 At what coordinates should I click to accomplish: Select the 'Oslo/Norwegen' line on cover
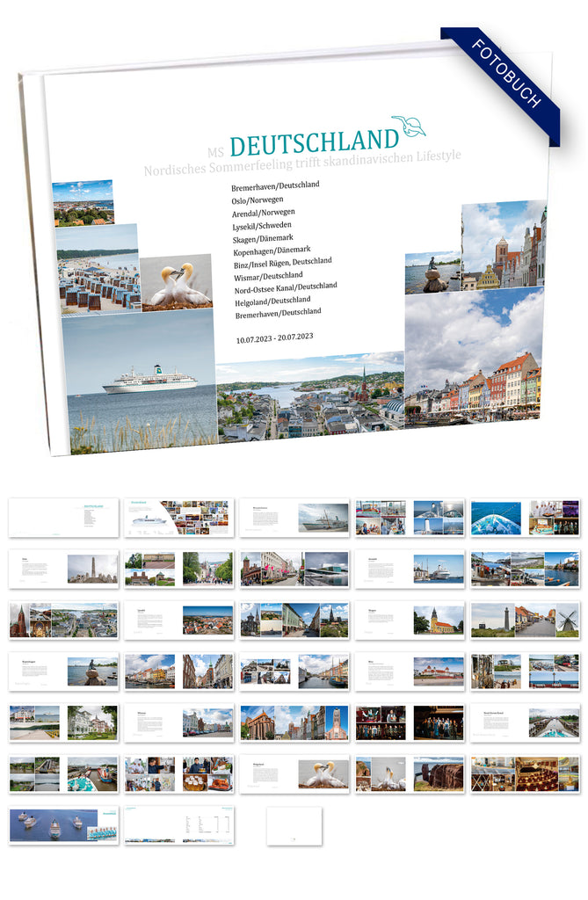pos(258,200)
